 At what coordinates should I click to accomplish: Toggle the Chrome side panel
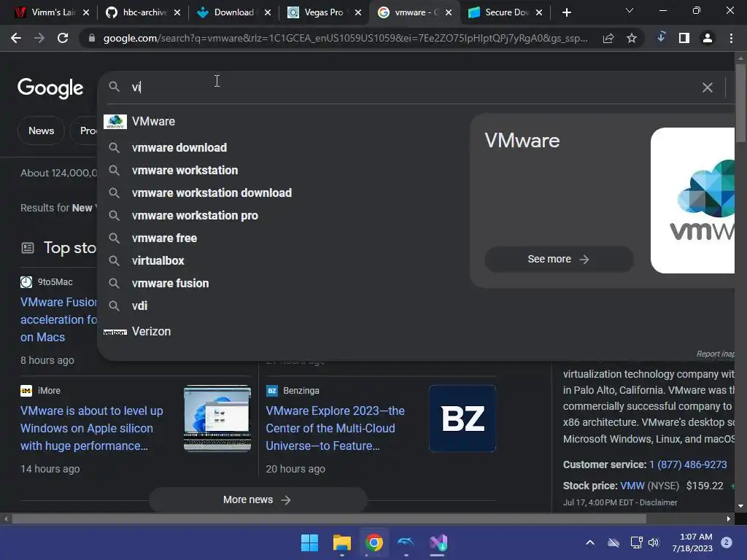(x=684, y=38)
